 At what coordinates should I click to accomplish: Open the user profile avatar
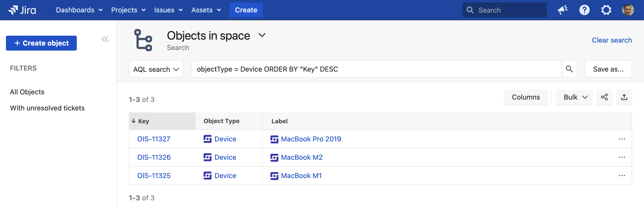tap(628, 10)
